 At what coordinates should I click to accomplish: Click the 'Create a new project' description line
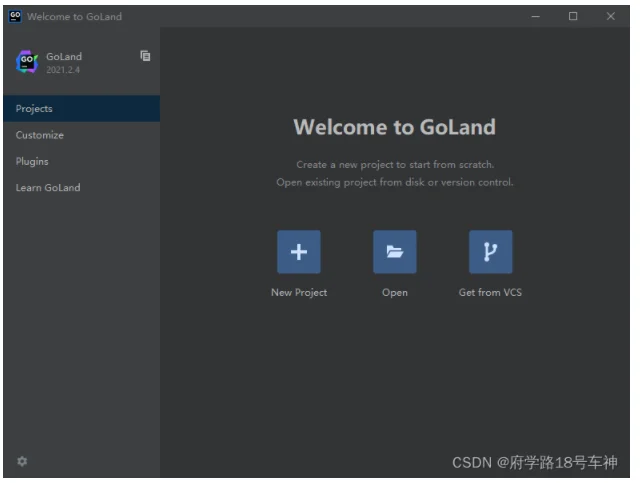tap(395, 165)
